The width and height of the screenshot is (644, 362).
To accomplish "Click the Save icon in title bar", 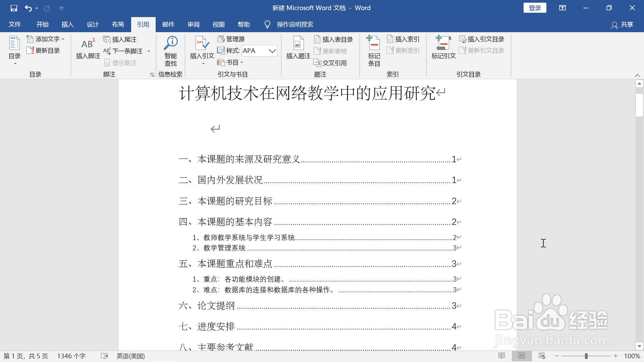I will [14, 8].
